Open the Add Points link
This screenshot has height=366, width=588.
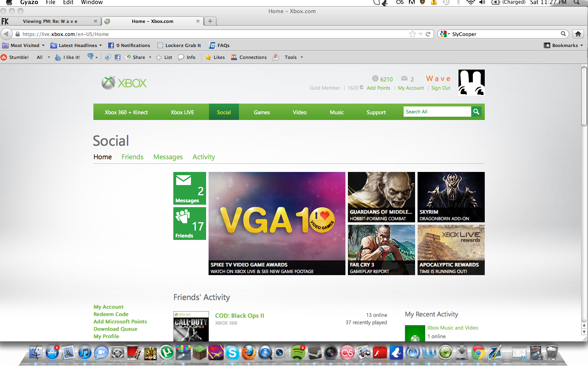point(379,88)
